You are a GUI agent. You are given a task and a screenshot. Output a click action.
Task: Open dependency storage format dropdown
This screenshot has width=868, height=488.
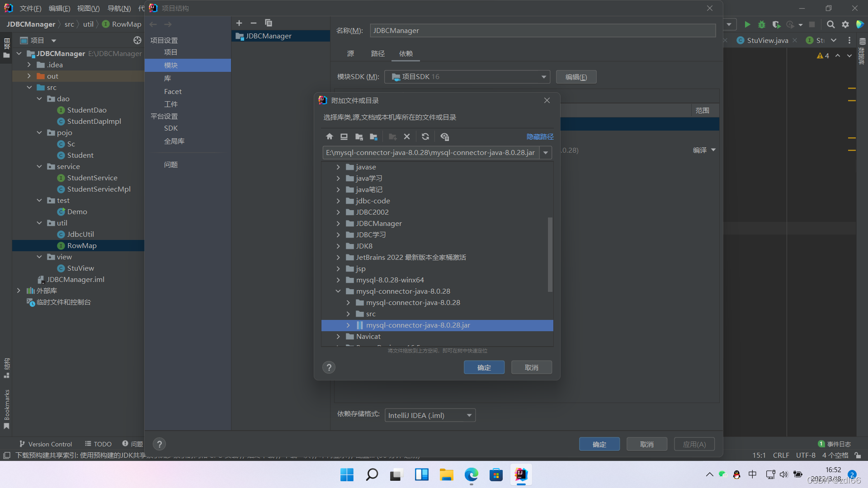pyautogui.click(x=469, y=415)
